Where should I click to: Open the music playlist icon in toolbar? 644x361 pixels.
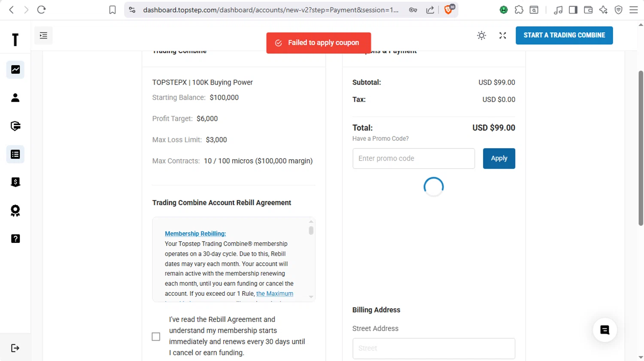point(558,9)
